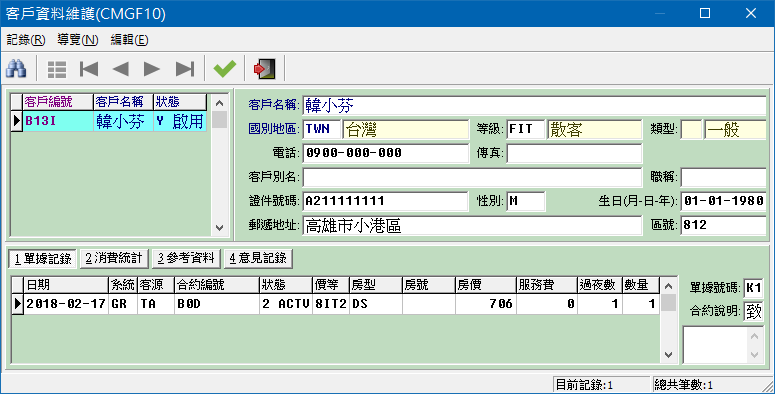The height and width of the screenshot is (394, 775).
Task: Click the 散客 level description field
Action: pyautogui.click(x=595, y=129)
